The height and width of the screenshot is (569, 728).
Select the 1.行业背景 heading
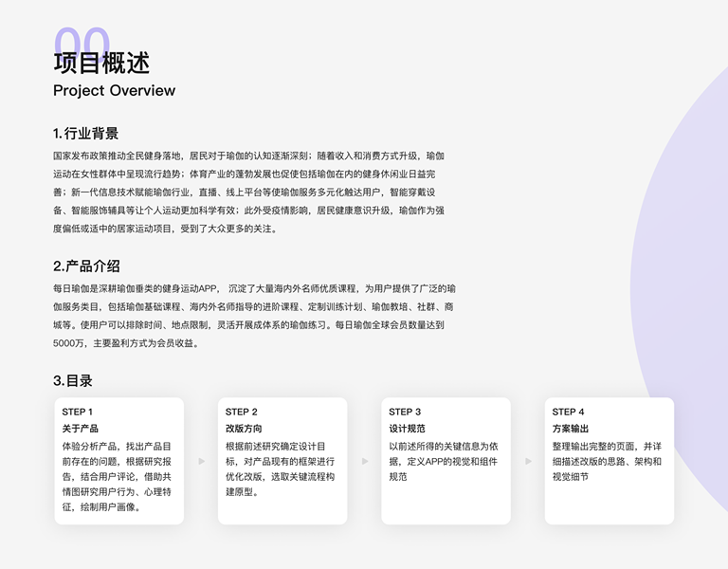(86, 134)
